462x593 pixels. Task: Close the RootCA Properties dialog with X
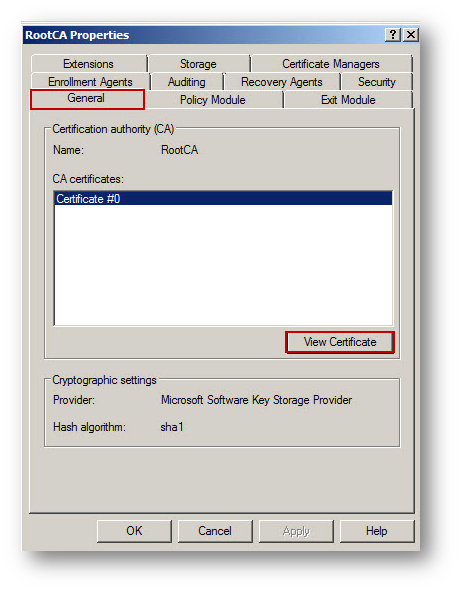click(x=411, y=35)
